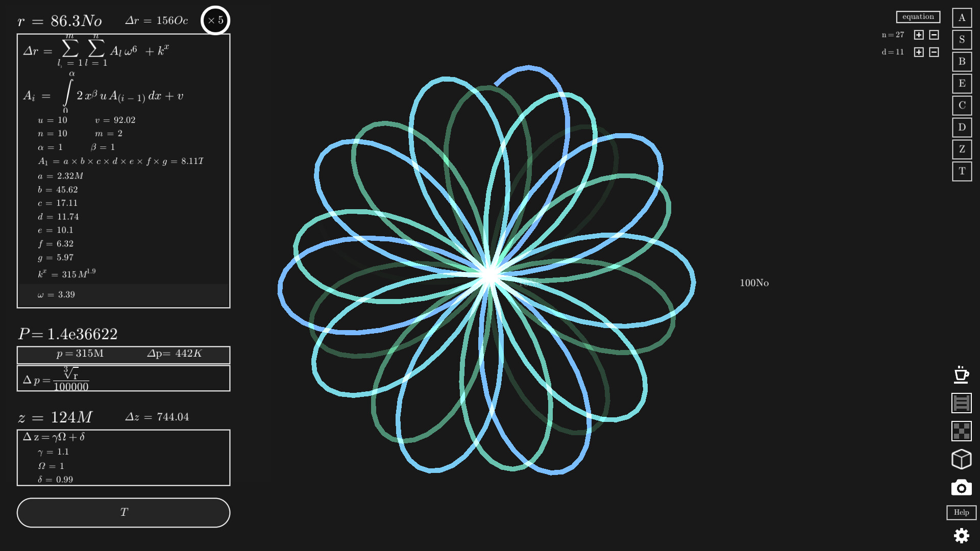Image resolution: width=980 pixels, height=551 pixels.
Task: Switch to the A panel tab
Action: tap(961, 18)
